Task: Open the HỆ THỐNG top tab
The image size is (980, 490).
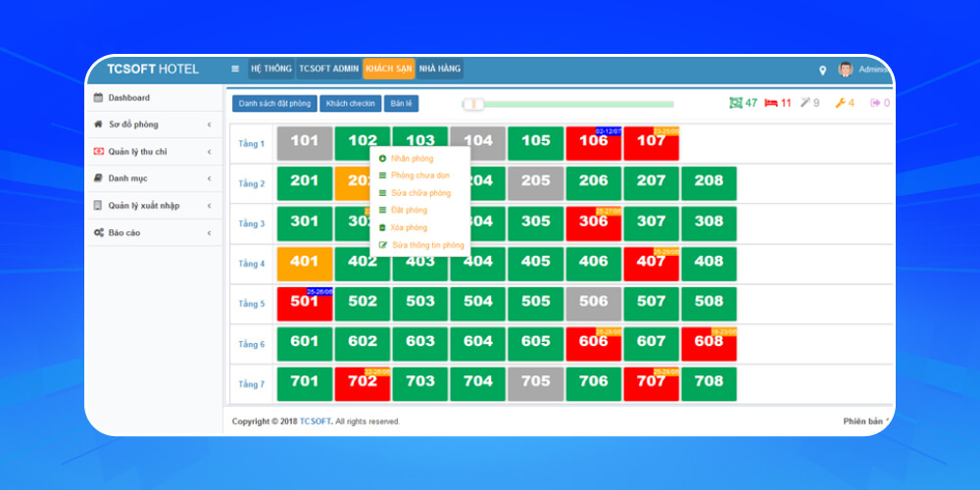Action: (x=270, y=69)
